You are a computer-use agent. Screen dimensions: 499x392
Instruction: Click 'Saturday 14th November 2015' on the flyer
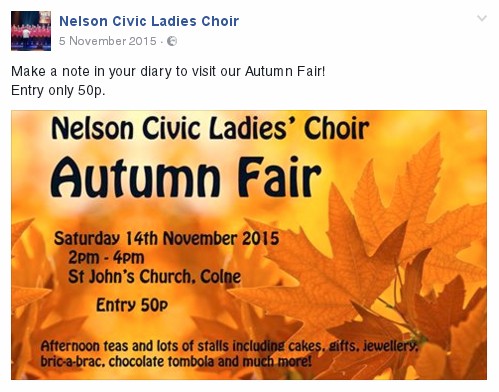(x=167, y=238)
